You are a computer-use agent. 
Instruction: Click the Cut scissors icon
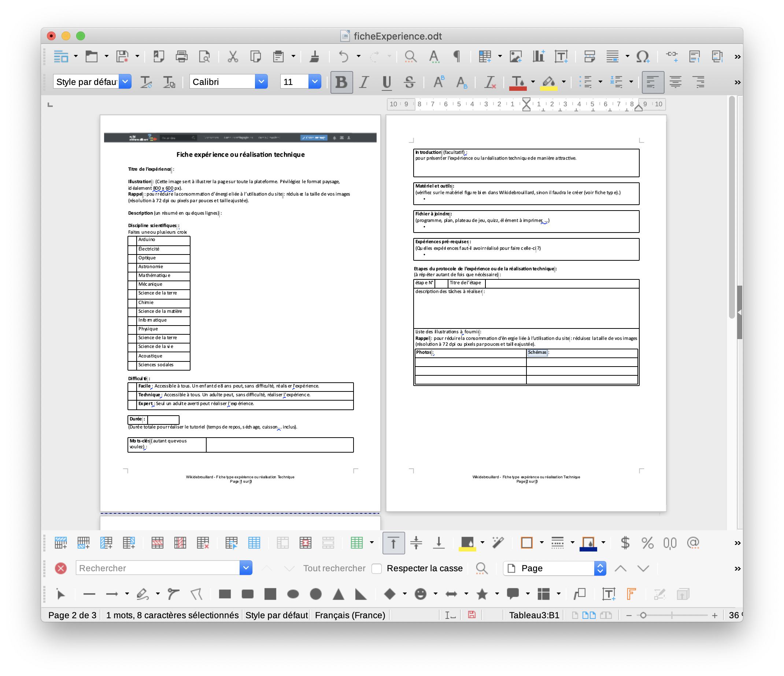pos(233,57)
